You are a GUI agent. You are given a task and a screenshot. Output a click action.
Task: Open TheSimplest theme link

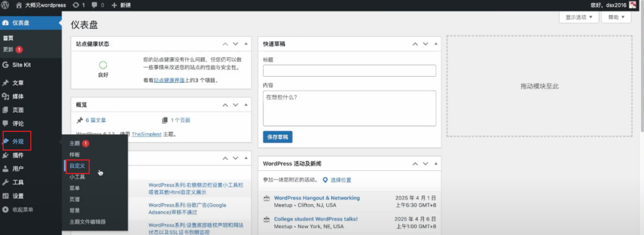147,134
